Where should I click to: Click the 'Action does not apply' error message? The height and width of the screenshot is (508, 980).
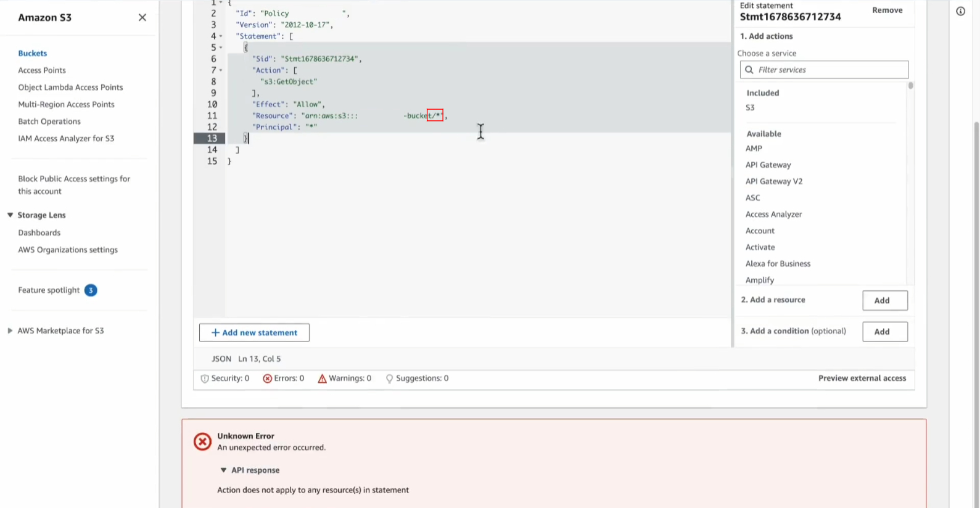(x=313, y=491)
